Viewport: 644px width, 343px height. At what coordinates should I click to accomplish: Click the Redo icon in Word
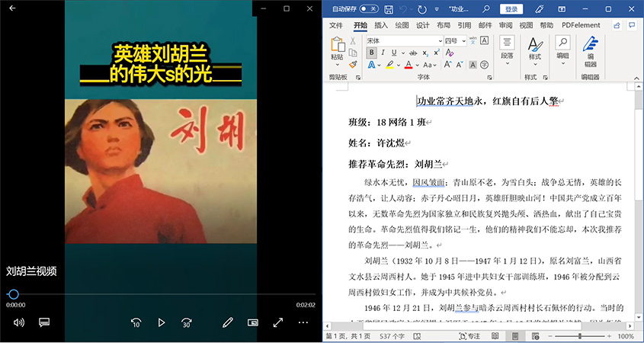point(421,9)
